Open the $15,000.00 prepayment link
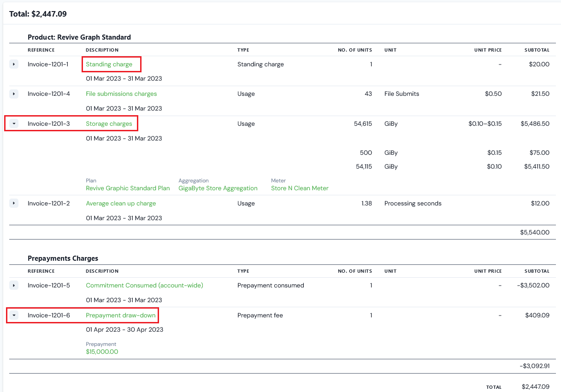 coord(102,351)
